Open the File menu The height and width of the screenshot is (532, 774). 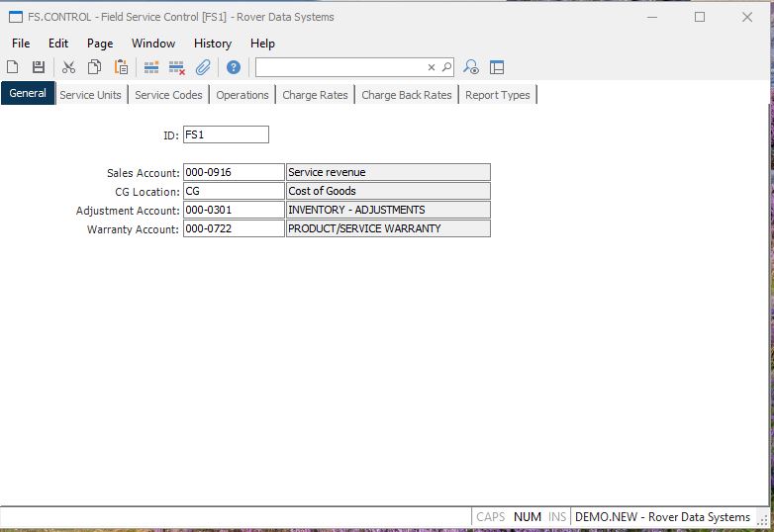click(21, 44)
